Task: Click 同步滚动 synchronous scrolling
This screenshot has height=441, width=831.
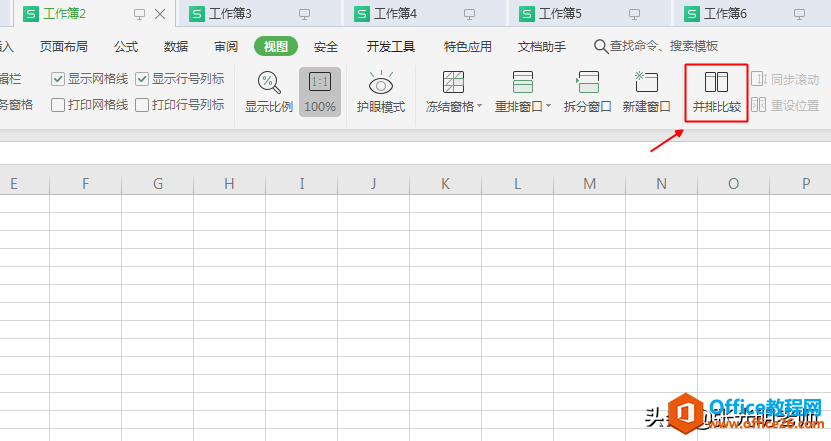Action: point(785,80)
